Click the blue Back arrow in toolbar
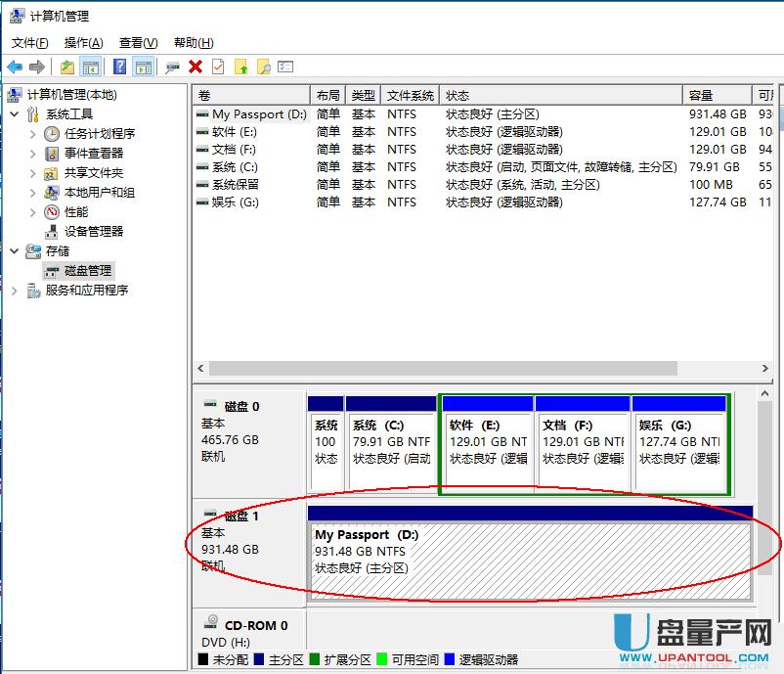 pos(15,67)
